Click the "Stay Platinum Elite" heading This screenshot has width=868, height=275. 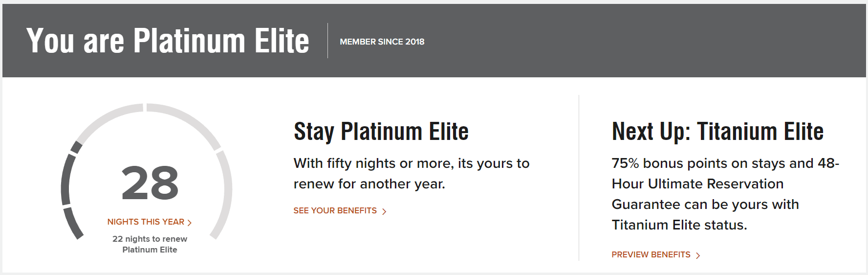tap(381, 131)
